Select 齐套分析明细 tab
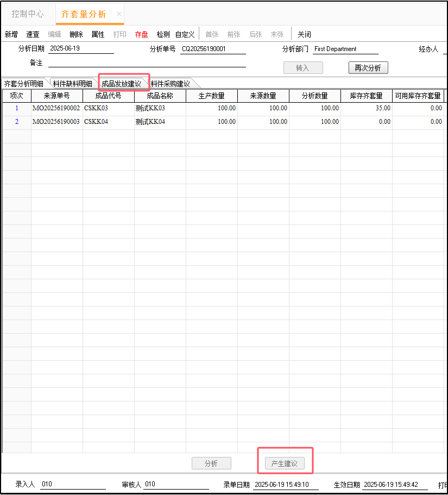This screenshot has height=495, width=448. point(24,84)
